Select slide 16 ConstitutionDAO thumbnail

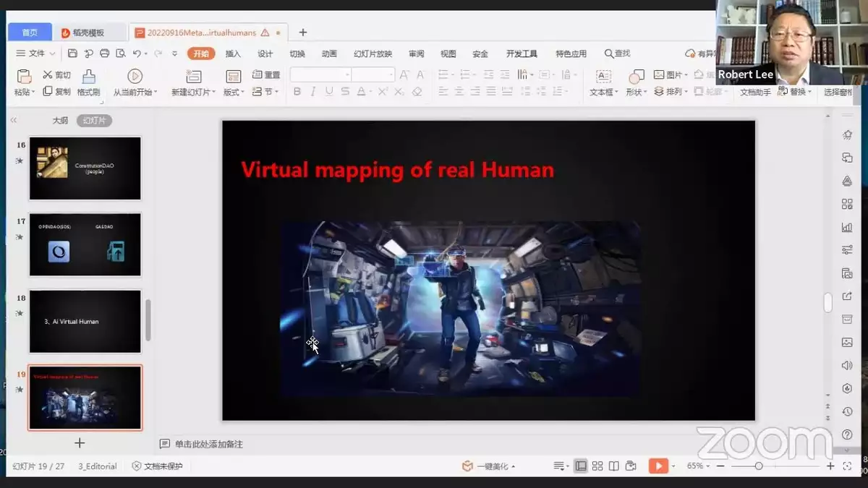click(x=85, y=168)
